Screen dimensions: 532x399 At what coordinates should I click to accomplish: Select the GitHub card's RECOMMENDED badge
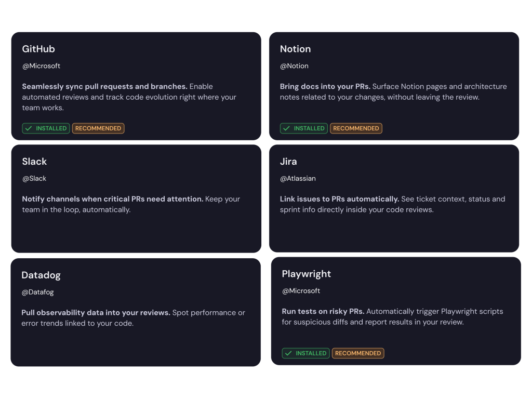point(98,128)
